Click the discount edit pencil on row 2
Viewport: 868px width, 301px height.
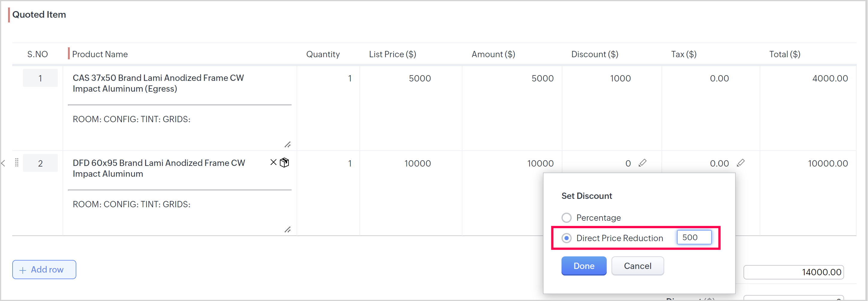643,163
